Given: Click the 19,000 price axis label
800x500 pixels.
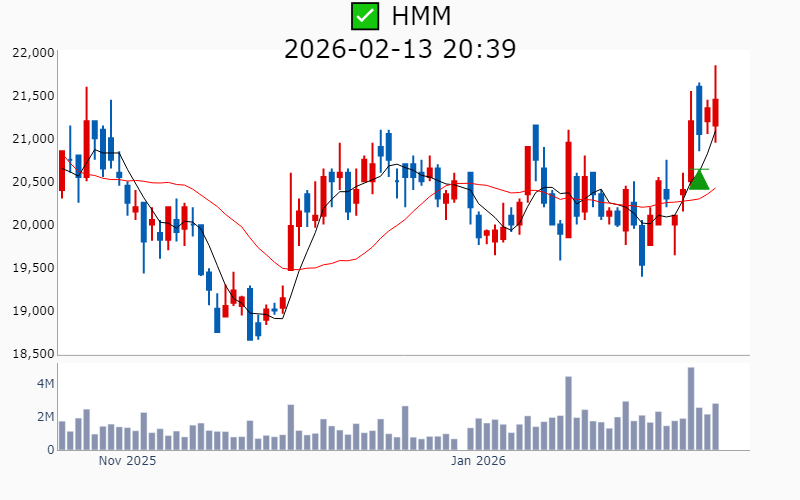Looking at the screenshot, I should click(x=33, y=310).
